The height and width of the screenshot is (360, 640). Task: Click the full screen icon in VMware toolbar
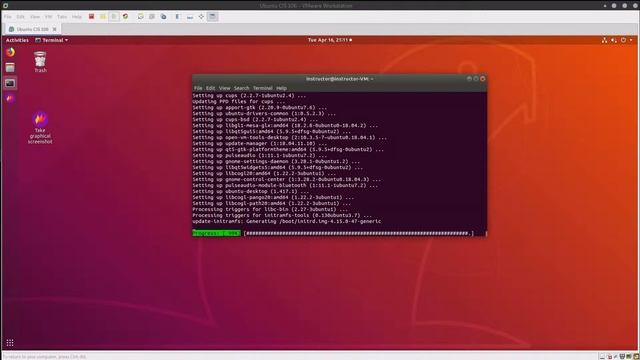201,17
